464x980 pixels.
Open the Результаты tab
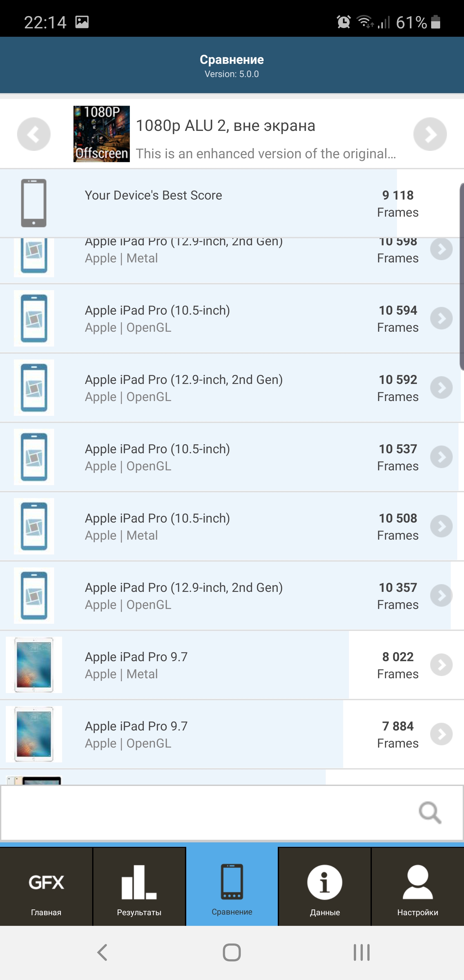point(139,887)
